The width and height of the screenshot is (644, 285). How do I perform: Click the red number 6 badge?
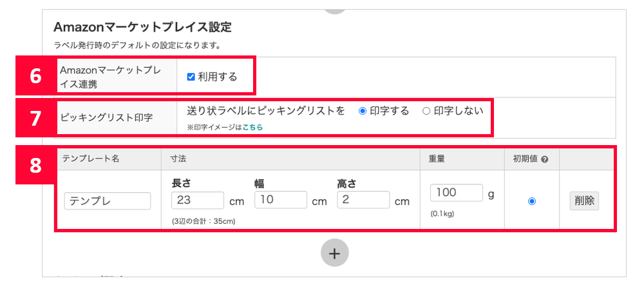point(35,75)
